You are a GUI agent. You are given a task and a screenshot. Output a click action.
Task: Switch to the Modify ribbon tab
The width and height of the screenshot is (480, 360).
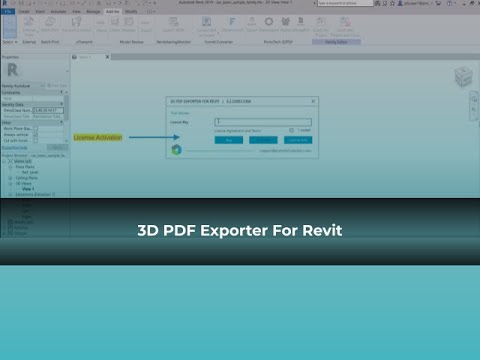tap(131, 11)
